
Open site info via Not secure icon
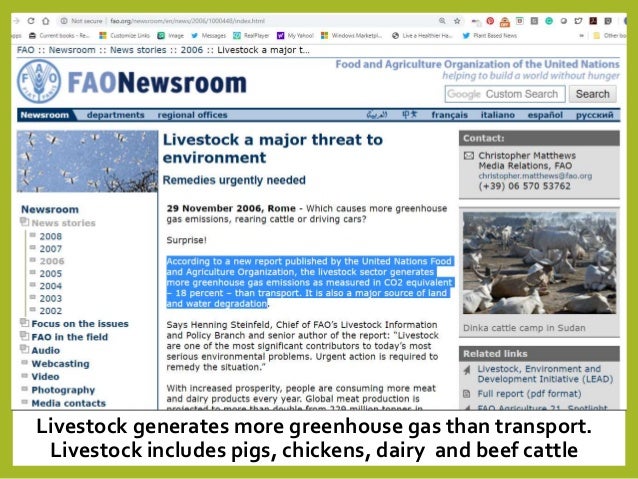pyautogui.click(x=64, y=21)
